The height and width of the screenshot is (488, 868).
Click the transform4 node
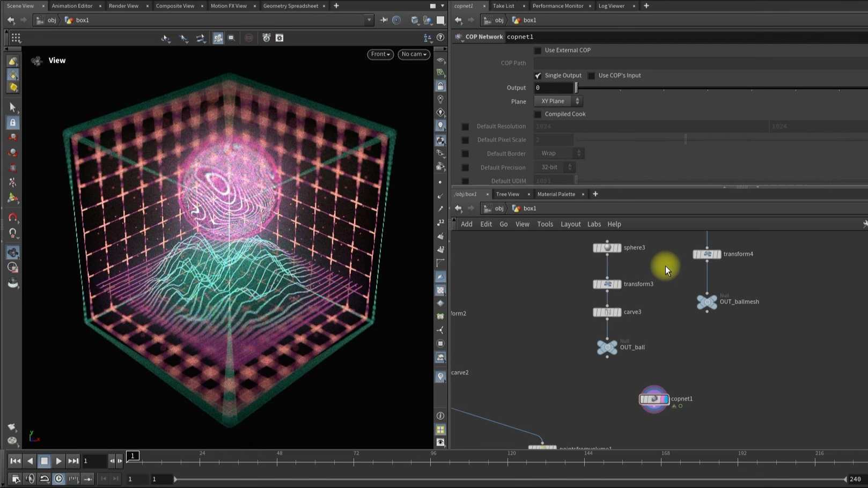click(707, 254)
